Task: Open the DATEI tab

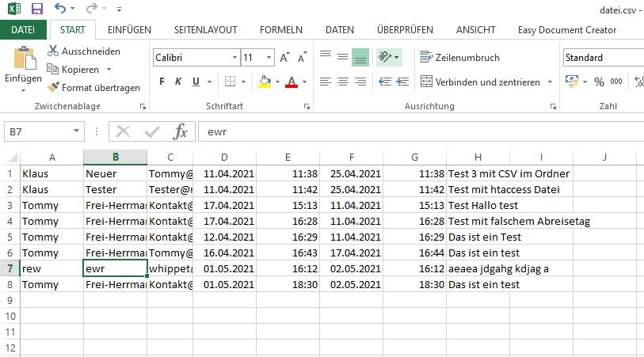Action: point(23,30)
